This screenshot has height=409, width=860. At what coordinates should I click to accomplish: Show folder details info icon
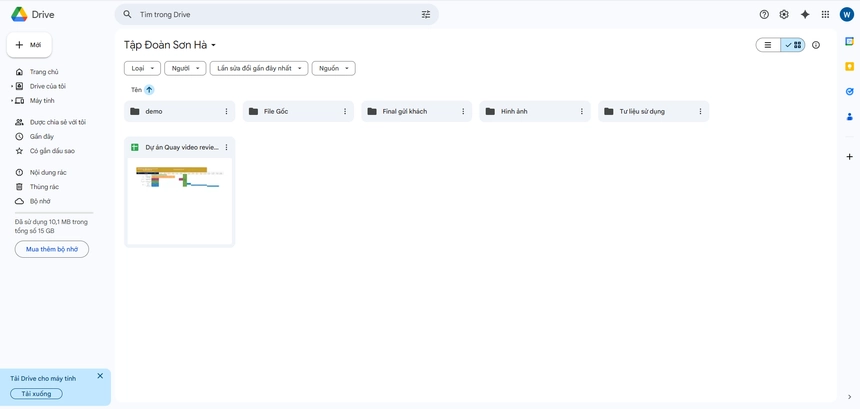click(x=816, y=45)
